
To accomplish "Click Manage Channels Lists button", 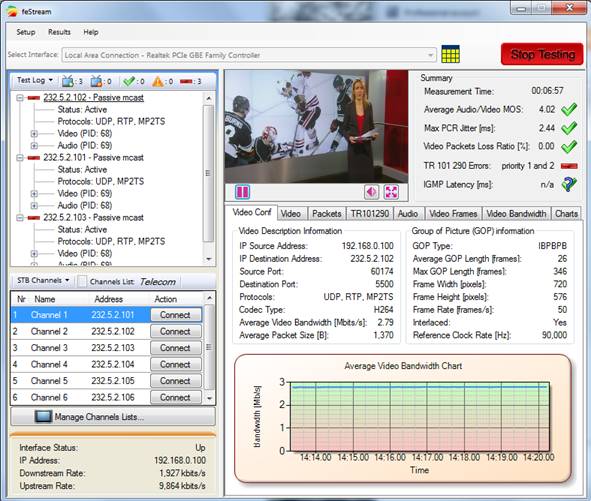I will pyautogui.click(x=113, y=417).
